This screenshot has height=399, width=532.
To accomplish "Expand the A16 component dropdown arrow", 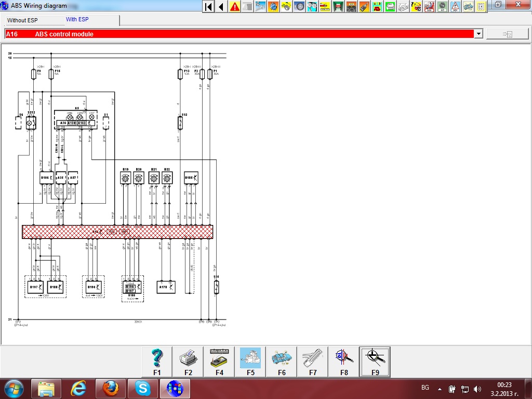I will pos(478,34).
